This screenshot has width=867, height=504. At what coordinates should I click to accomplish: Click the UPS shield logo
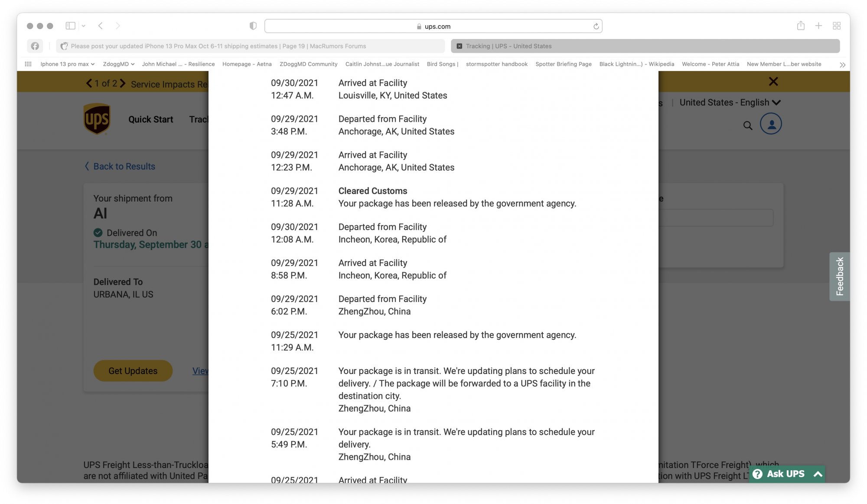tap(97, 119)
